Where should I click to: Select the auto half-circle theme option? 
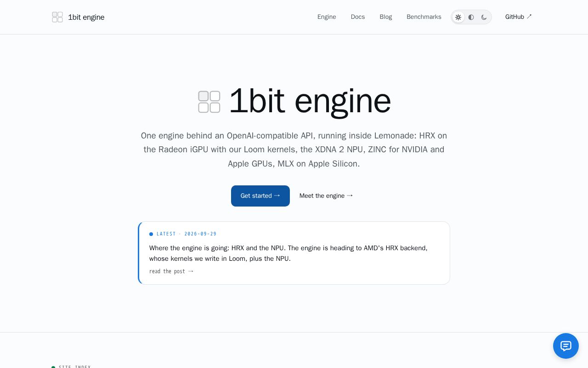(x=471, y=17)
